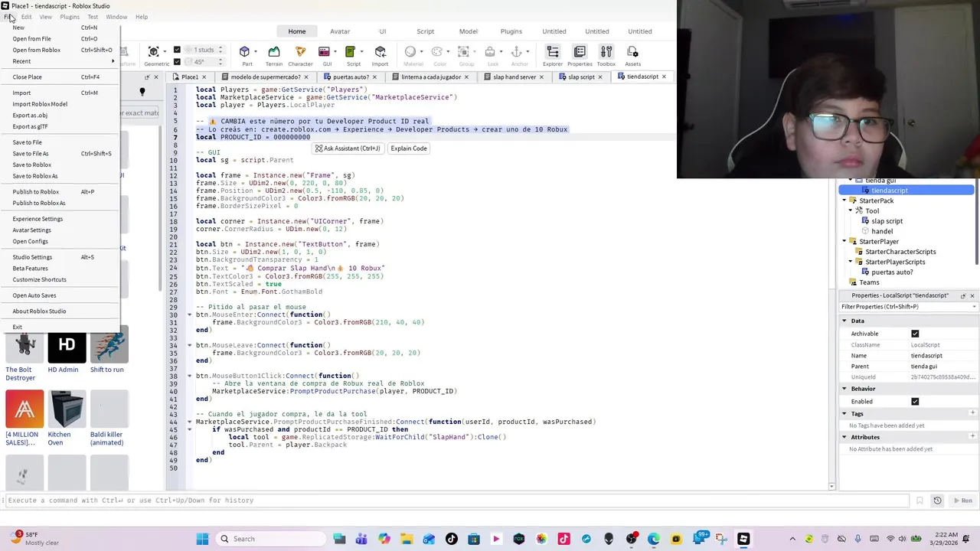Viewport: 980px width, 551px height.
Task: Switch to the Avatar ribbon tab
Action: [x=340, y=31]
